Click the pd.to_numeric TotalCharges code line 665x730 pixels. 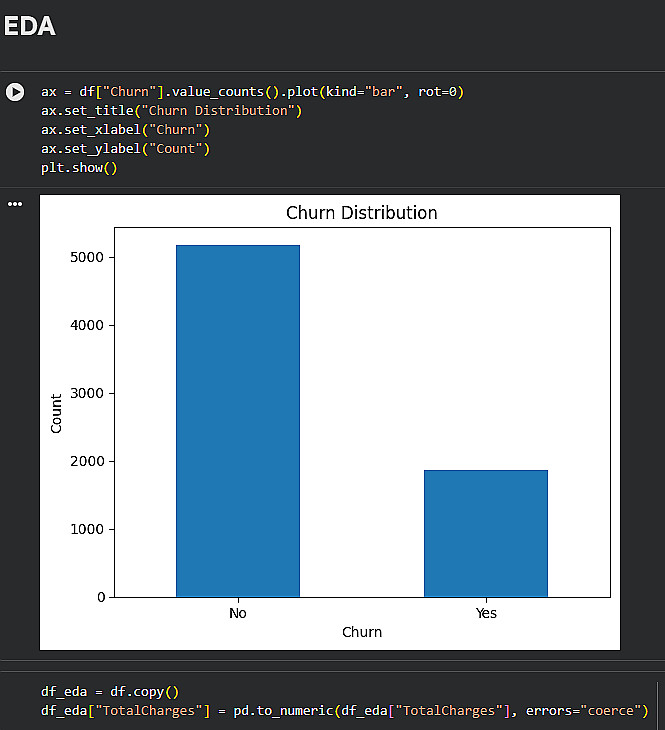345,710
